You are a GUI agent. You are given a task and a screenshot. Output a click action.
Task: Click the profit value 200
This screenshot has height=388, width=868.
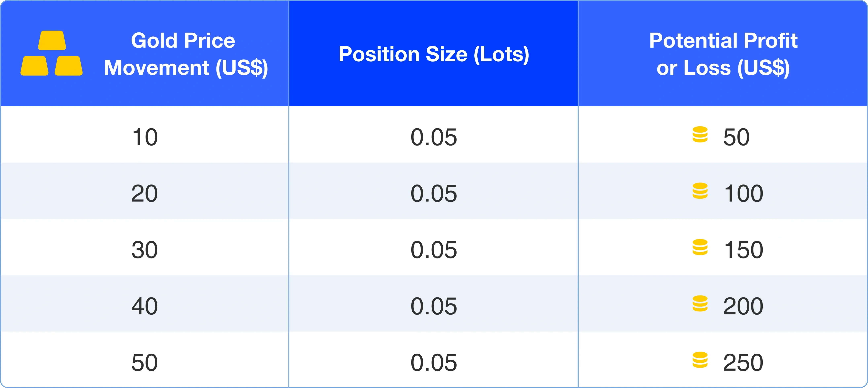743,306
